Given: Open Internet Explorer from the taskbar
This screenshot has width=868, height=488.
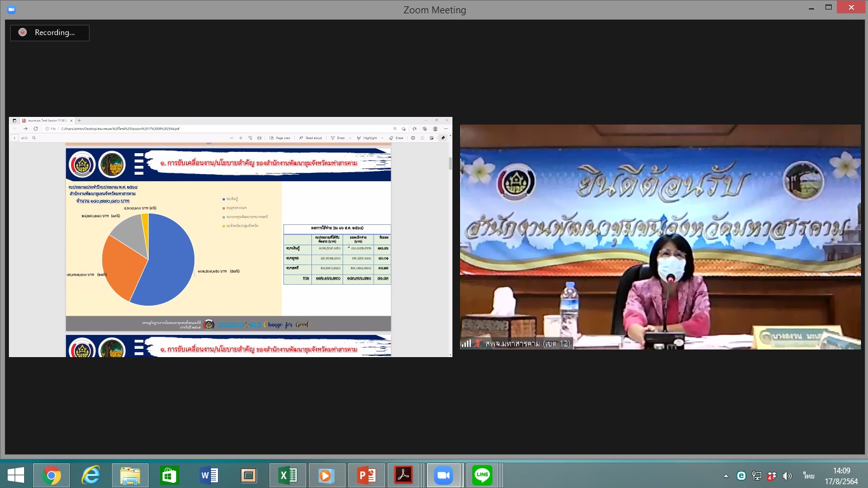Looking at the screenshot, I should coord(91,475).
